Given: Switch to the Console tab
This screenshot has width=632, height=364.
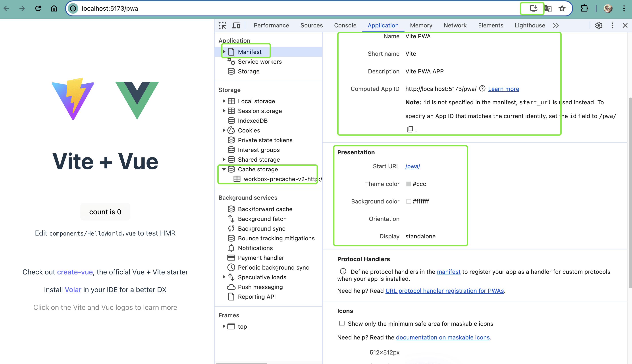Looking at the screenshot, I should pos(345,25).
